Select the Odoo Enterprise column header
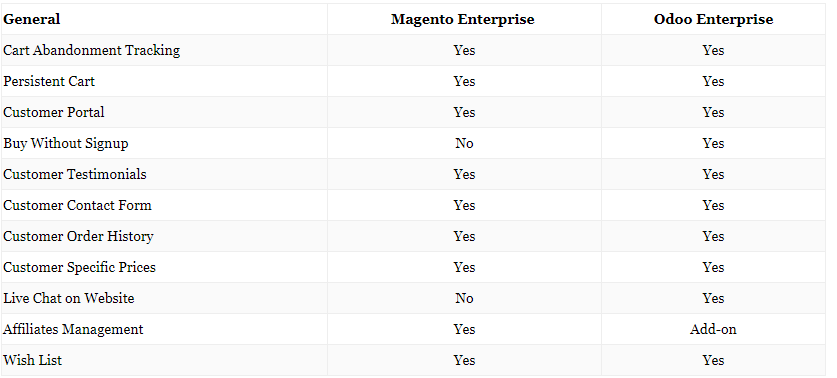This screenshot has width=837, height=378. (713, 19)
